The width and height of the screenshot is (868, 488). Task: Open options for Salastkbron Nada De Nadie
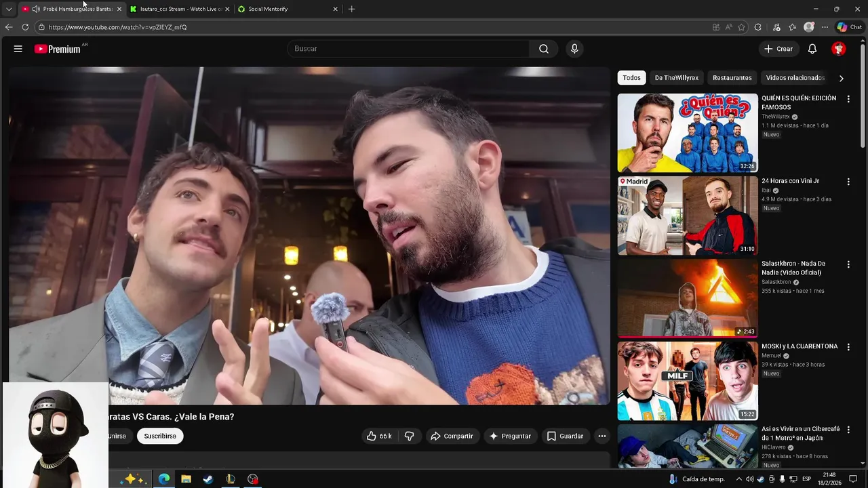pos(848,264)
